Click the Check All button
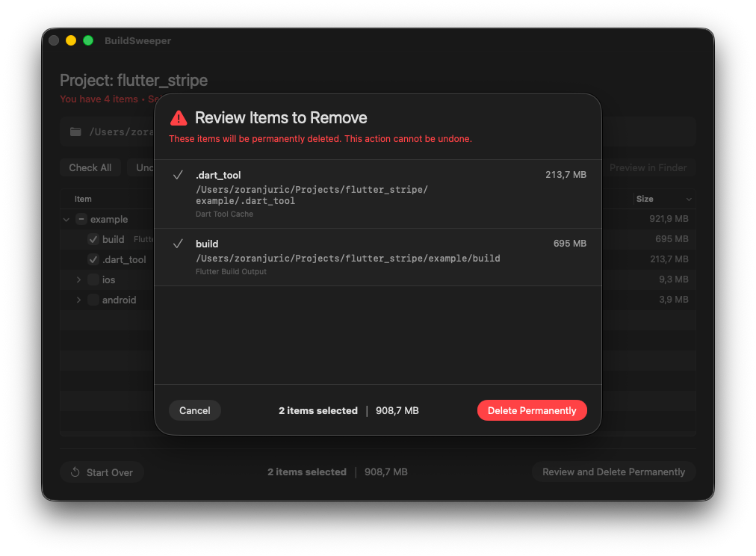 click(x=90, y=167)
